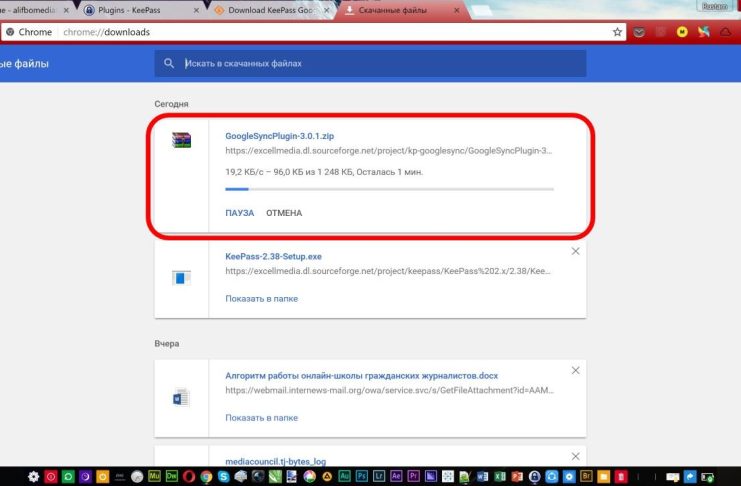The width and height of the screenshot is (741, 486).
Task: Bookmark this page with the star icon
Action: [x=617, y=32]
